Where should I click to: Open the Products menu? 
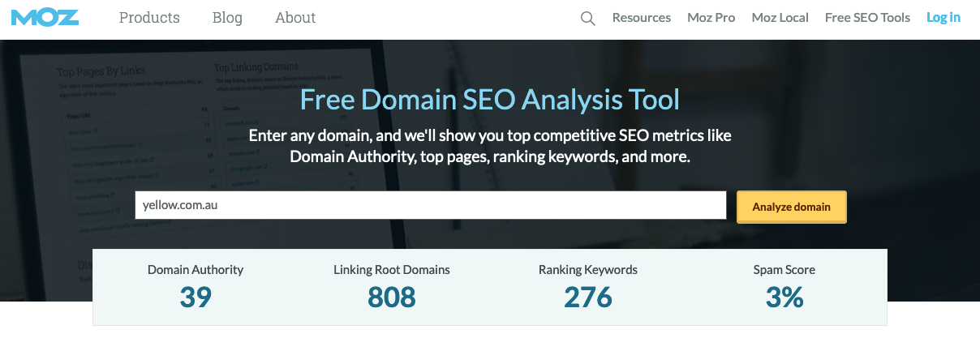coord(149,17)
